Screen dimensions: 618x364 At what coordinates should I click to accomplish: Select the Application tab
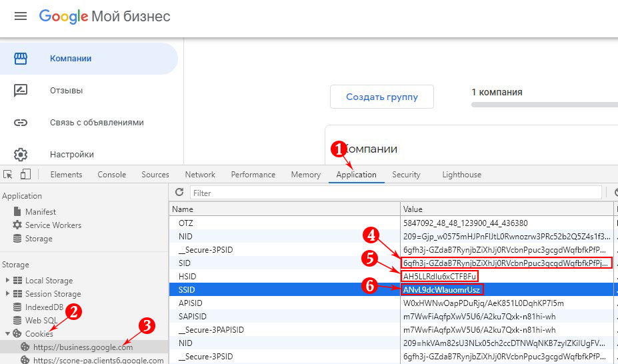356,175
